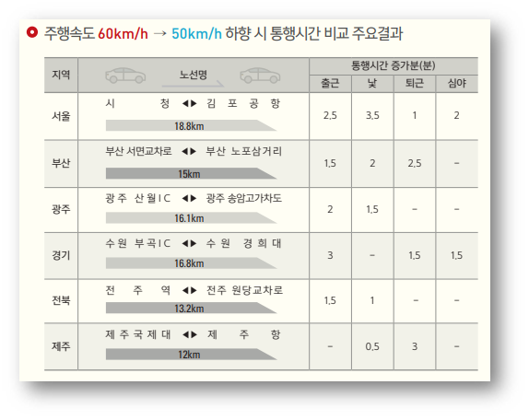Click the 수원 경희대 destination text
The image size is (529, 420).
pos(244,243)
